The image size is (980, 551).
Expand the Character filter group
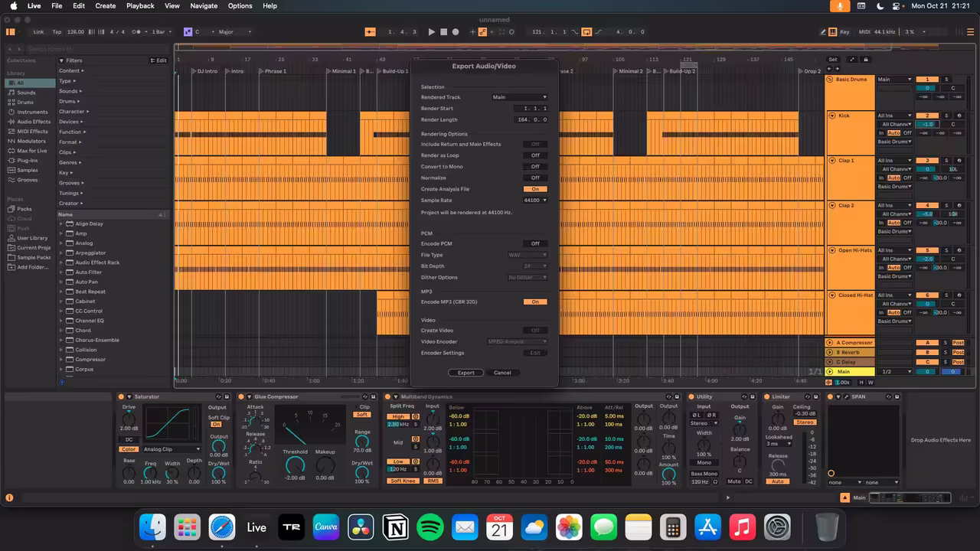pyautogui.click(x=73, y=111)
